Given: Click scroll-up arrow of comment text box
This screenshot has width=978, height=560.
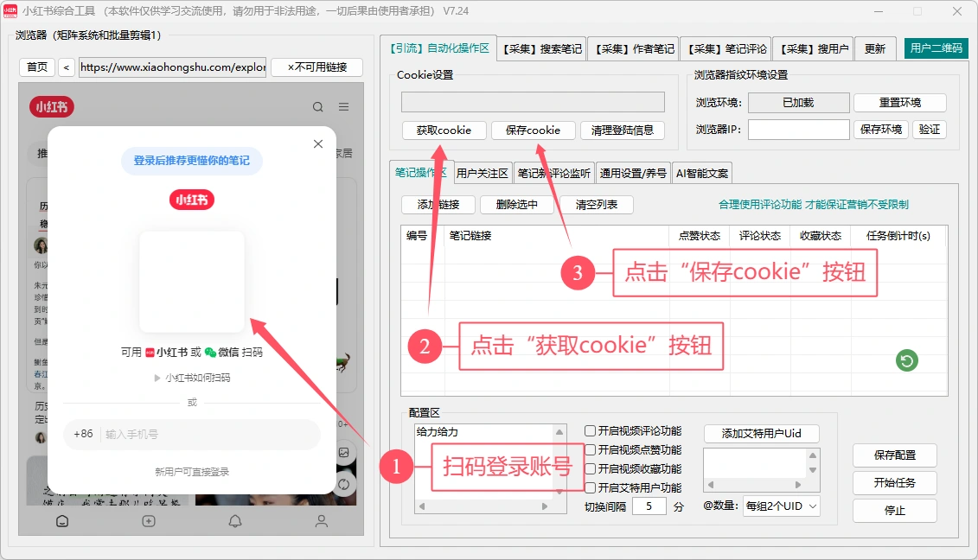Looking at the screenshot, I should 559,431.
